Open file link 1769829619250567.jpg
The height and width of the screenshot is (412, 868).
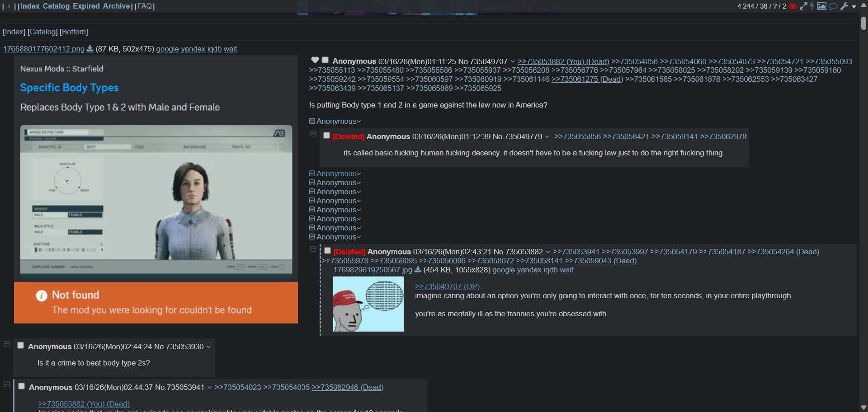[x=373, y=270]
